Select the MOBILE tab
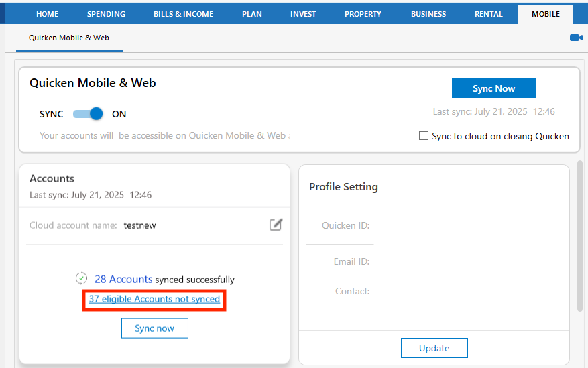Screen dimensions: 588x368 click(x=546, y=14)
